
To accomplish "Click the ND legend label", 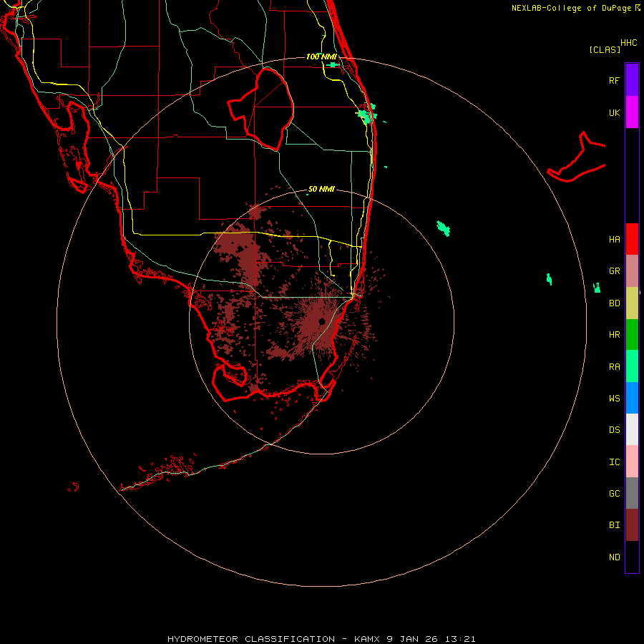I will pos(614,557).
